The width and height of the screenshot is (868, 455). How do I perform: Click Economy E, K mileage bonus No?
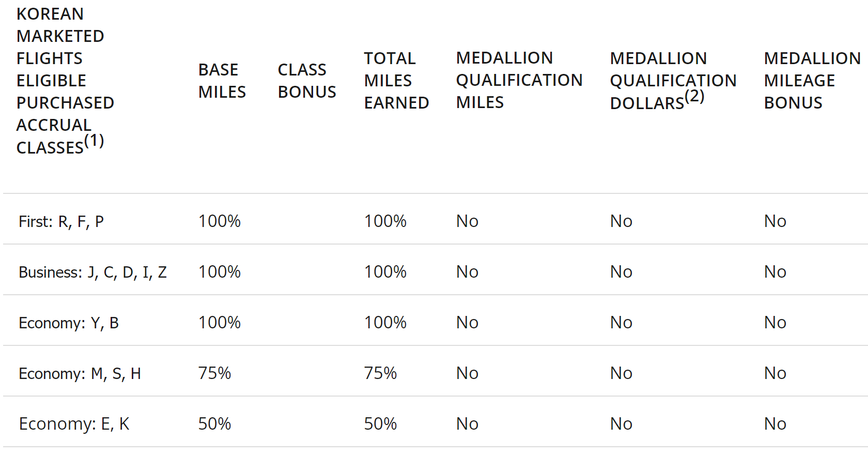click(775, 424)
